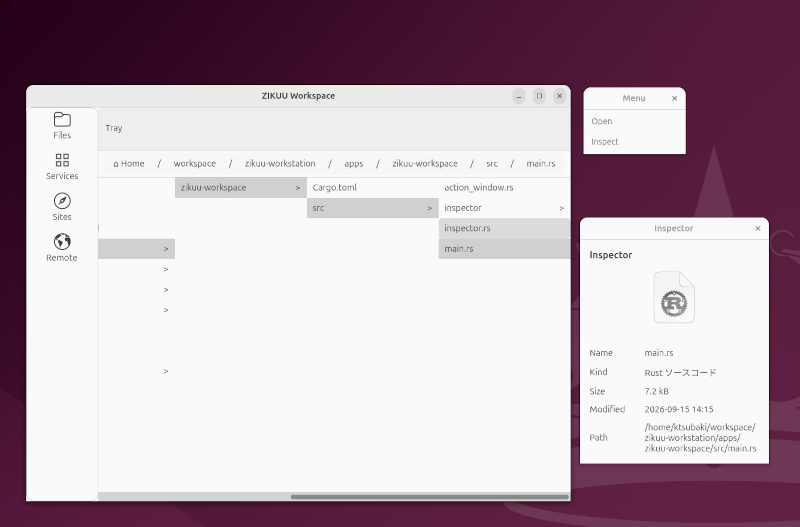This screenshot has width=800, height=527.
Task: Jump to zikuu-workstation breadcrumb segment
Action: [280, 164]
